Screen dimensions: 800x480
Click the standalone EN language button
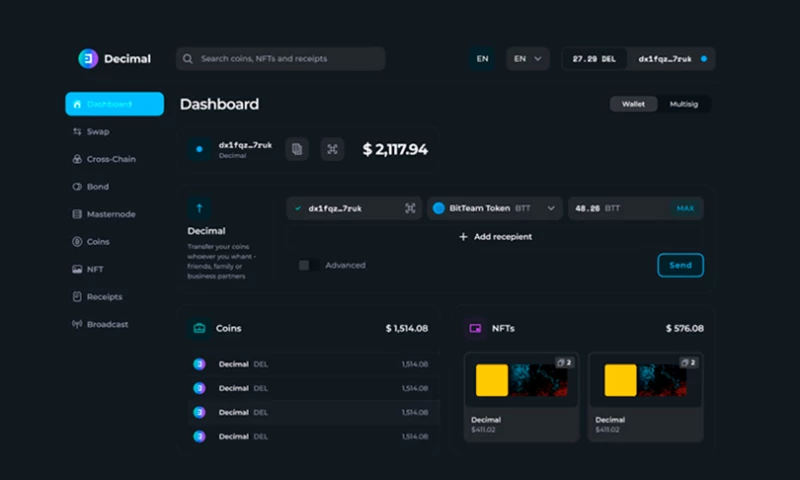point(482,59)
